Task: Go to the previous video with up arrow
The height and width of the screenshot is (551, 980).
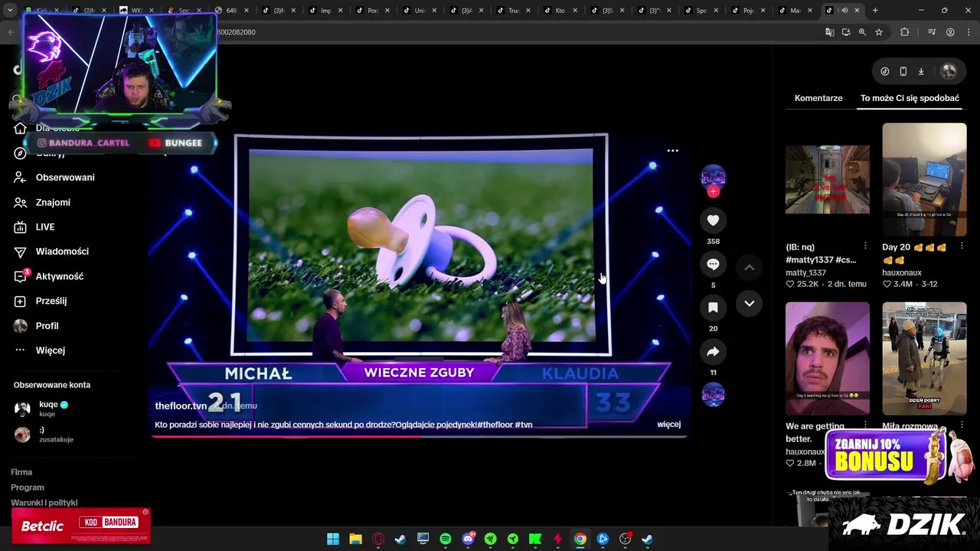Action: (750, 267)
